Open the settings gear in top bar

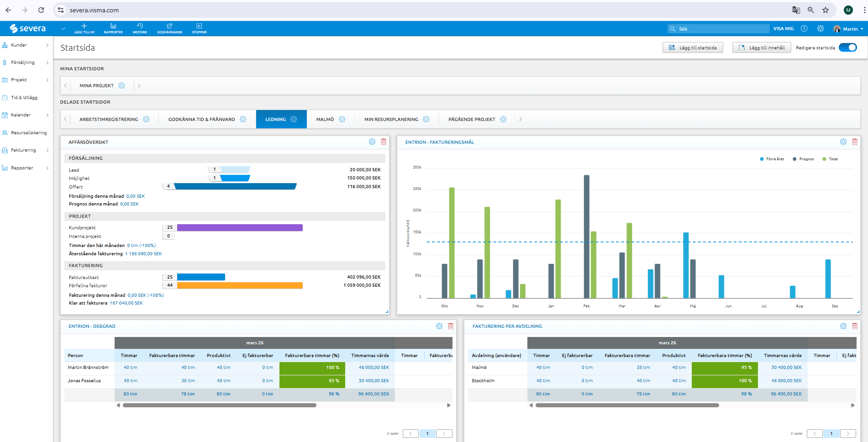(821, 28)
